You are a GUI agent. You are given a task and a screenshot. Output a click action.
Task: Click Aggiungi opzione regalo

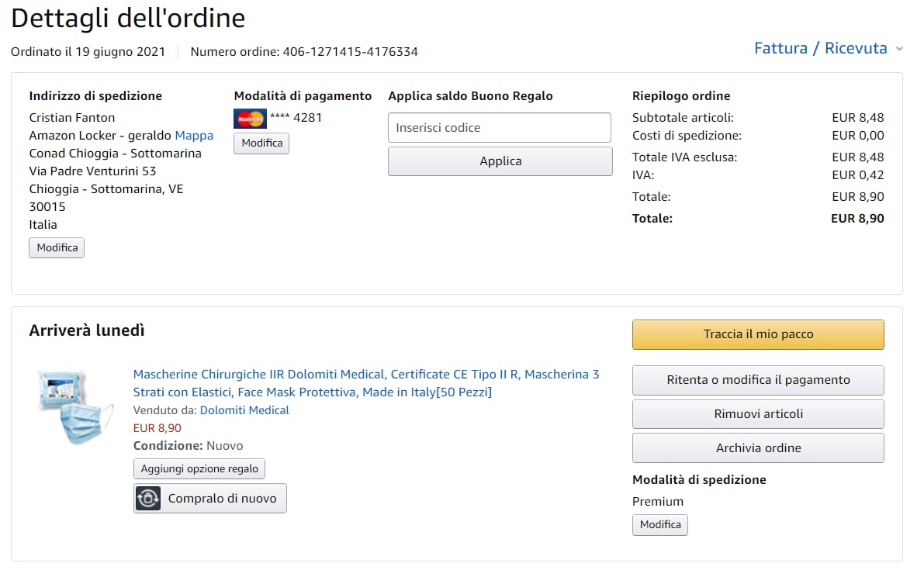coord(199,469)
